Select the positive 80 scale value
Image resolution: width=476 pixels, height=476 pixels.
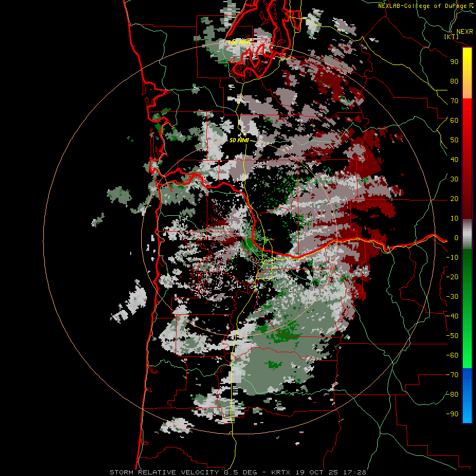pos(454,81)
